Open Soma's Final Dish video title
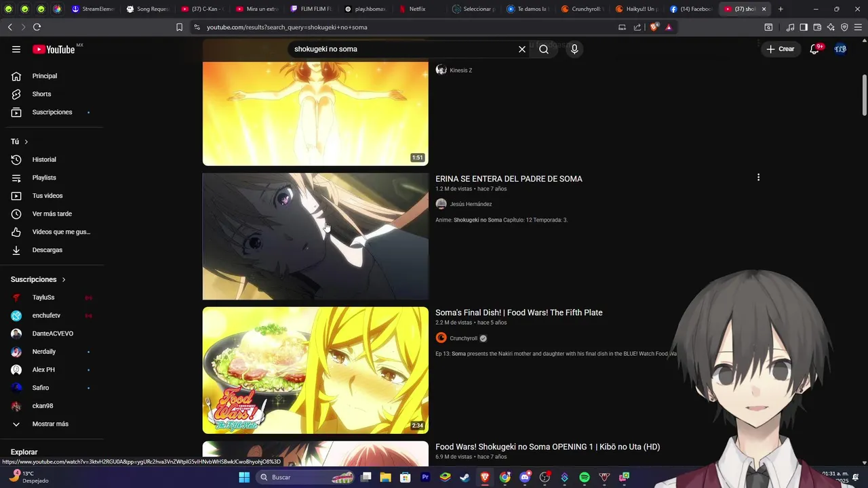Image resolution: width=868 pixels, height=488 pixels. point(519,312)
